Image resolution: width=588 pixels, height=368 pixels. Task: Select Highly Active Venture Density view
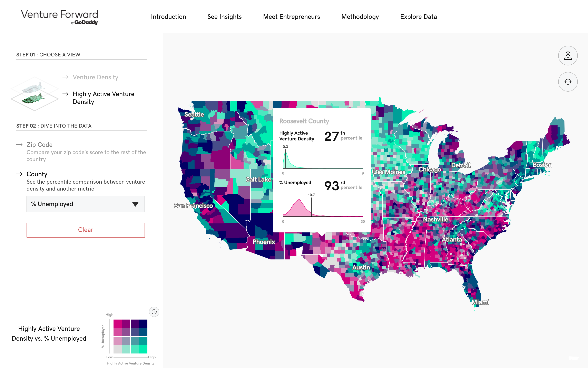click(104, 98)
